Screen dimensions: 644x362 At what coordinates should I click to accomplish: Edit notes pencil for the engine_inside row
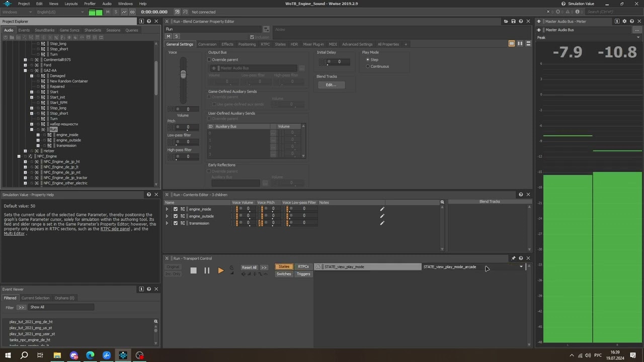click(382, 209)
